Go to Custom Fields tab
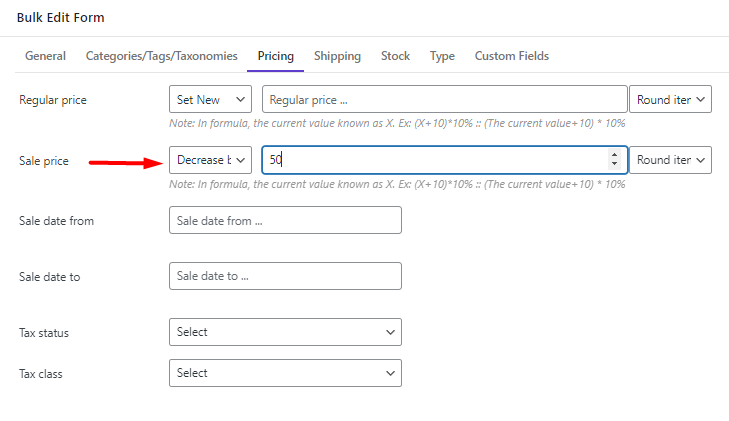 pyautogui.click(x=511, y=56)
